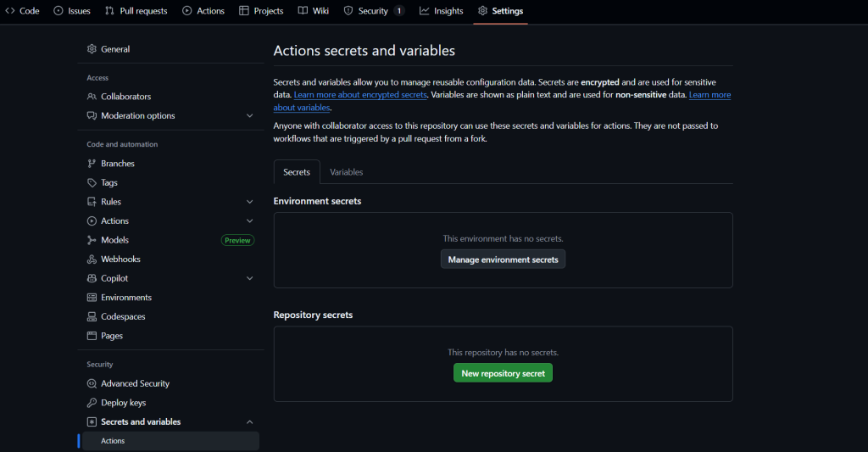Image resolution: width=868 pixels, height=452 pixels.
Task: Click the Wiki book icon
Action: [x=303, y=10]
